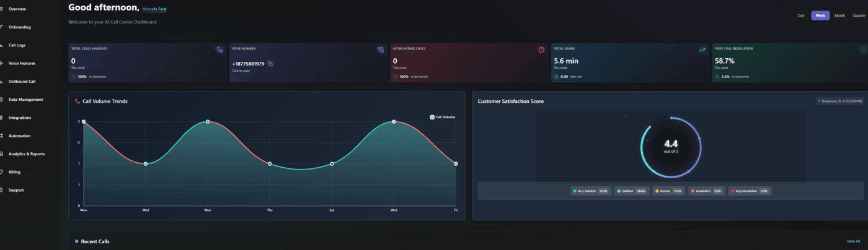The image size is (868, 250).
Task: Click the Mostafa Fard profile link
Action: point(154,9)
